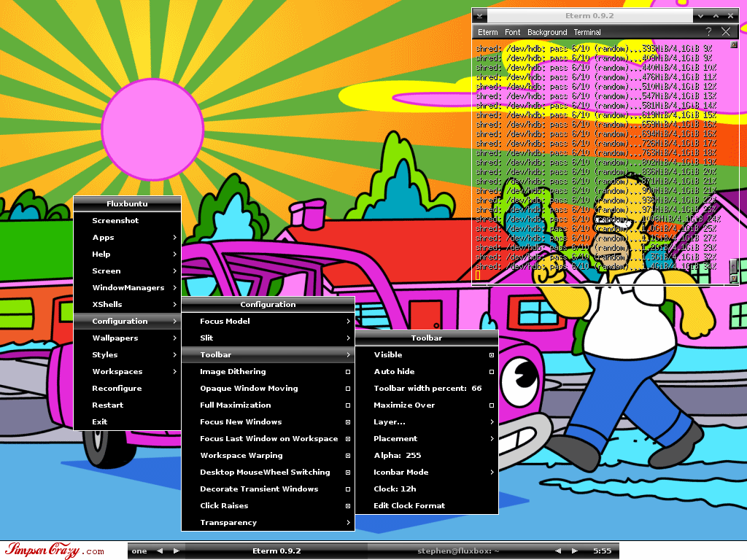
Task: Click the next workspace arrow beside 'one'
Action: tap(177, 551)
